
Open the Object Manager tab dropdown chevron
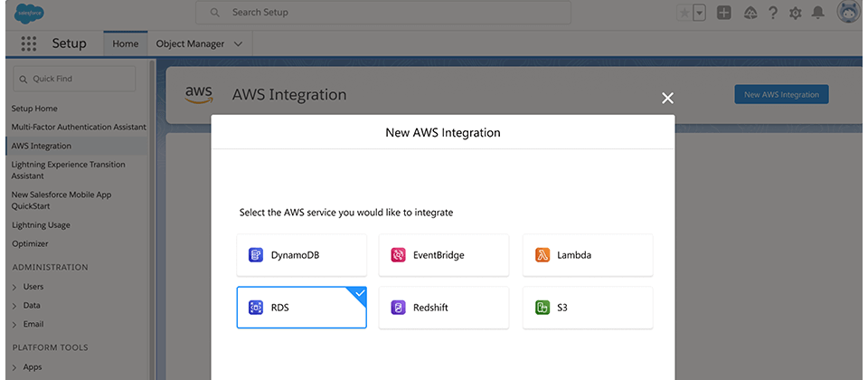pos(238,43)
